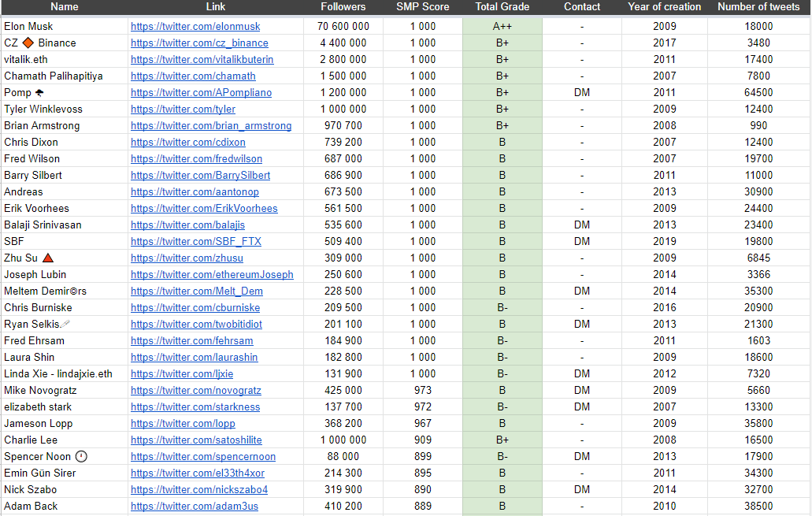Image resolution: width=812 pixels, height=516 pixels.
Task: Select the Nick Szabo name cell
Action: coord(65,491)
